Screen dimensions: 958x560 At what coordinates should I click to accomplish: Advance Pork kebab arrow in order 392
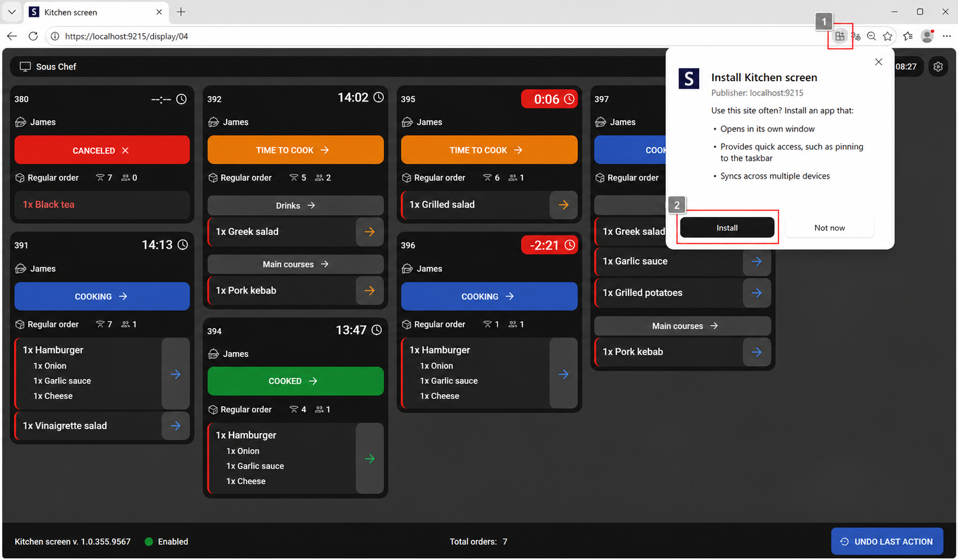coord(370,290)
